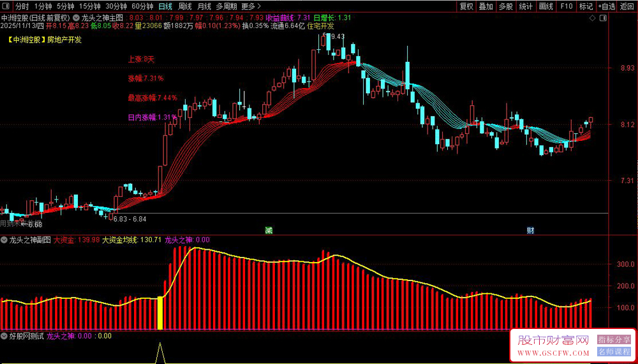Select the 60分钟 period
The image size is (638, 364).
click(142, 6)
